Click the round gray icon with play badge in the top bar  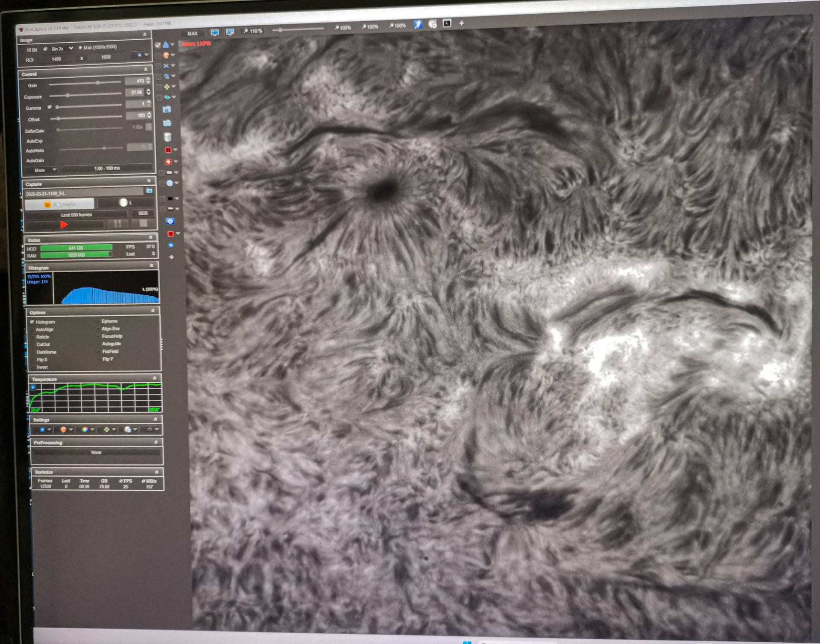click(x=432, y=24)
